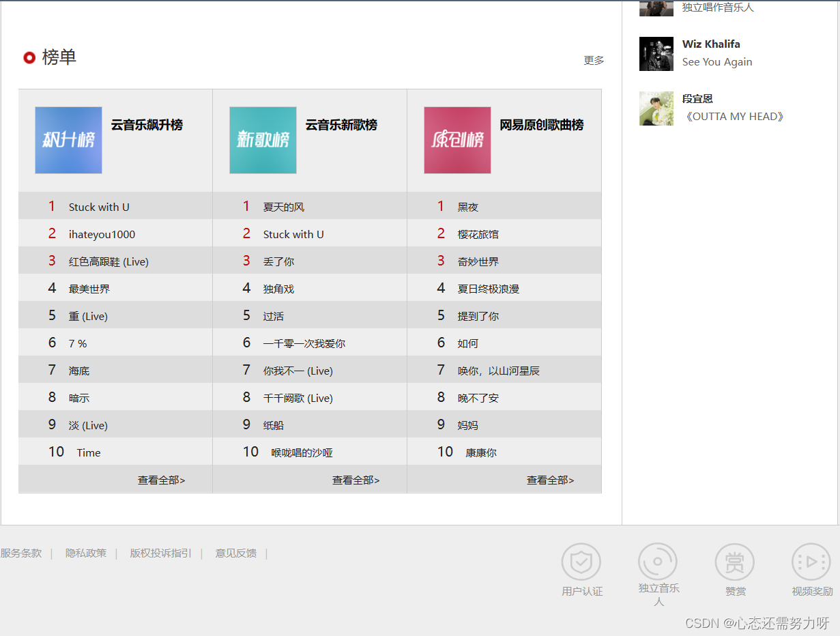Viewport: 840px width, 636px height.
Task: Select song Time
Action: point(89,453)
